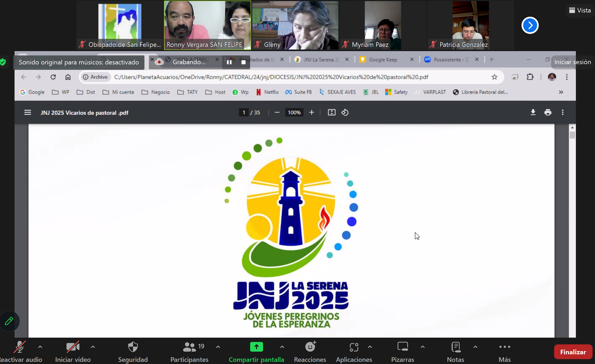The width and height of the screenshot is (595, 364).
Task: Open the Google bookmark
Action: click(x=32, y=92)
